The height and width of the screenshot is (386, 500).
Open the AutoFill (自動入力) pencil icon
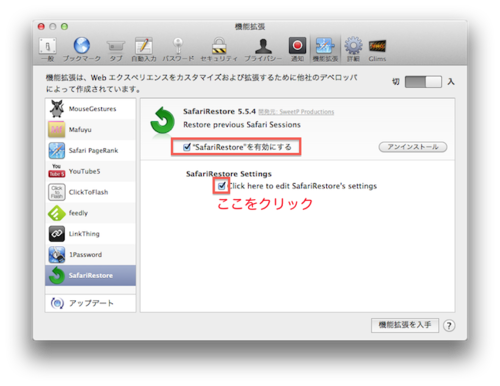point(144,49)
